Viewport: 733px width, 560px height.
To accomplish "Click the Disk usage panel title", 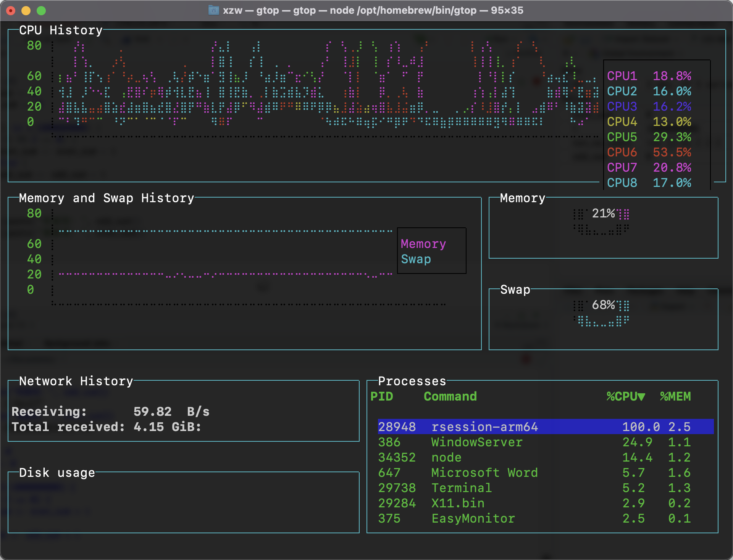I will click(x=57, y=473).
